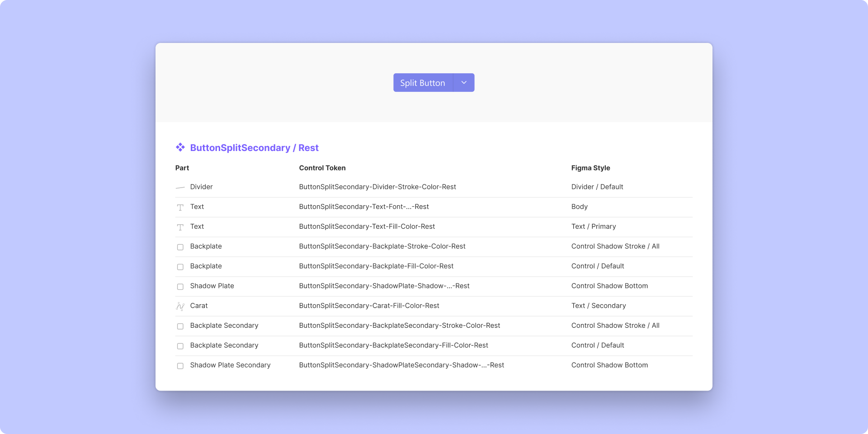Select the Text / Secondary style
868x434 pixels.
599,306
